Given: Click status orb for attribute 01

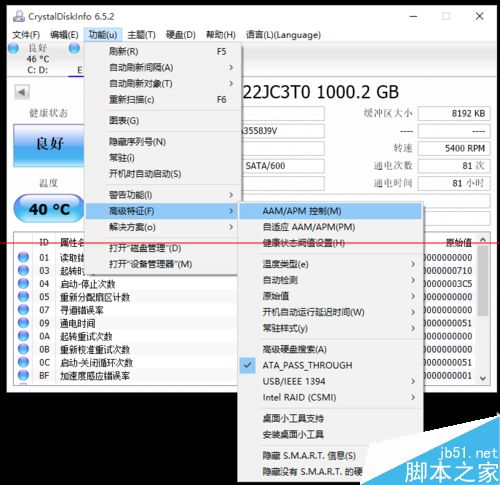Looking at the screenshot, I should (x=23, y=257).
